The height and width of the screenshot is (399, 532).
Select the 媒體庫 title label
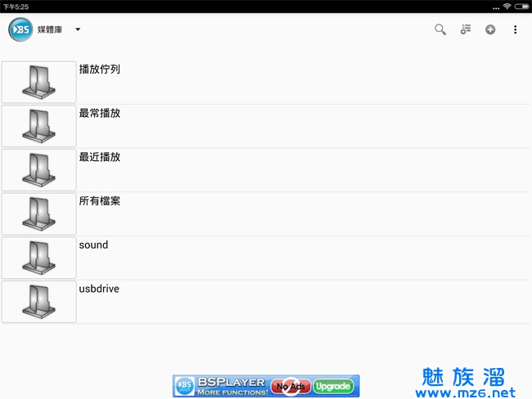coord(50,29)
